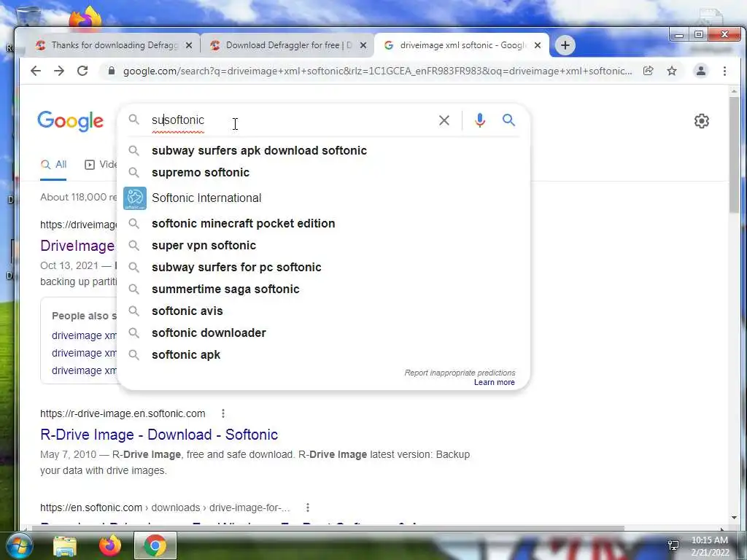Viewport: 747px width, 560px height.
Task: Click 'Report inappropriate predictions' link
Action: tap(460, 373)
